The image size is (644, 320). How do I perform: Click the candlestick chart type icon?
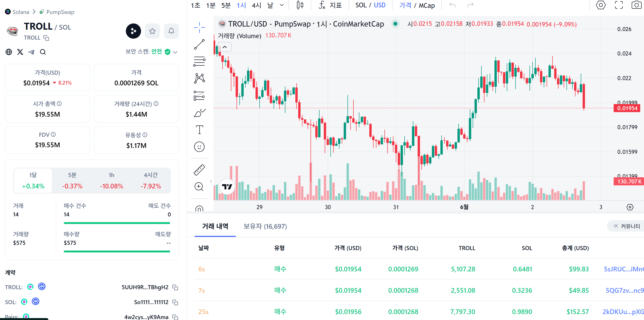[x=300, y=5]
